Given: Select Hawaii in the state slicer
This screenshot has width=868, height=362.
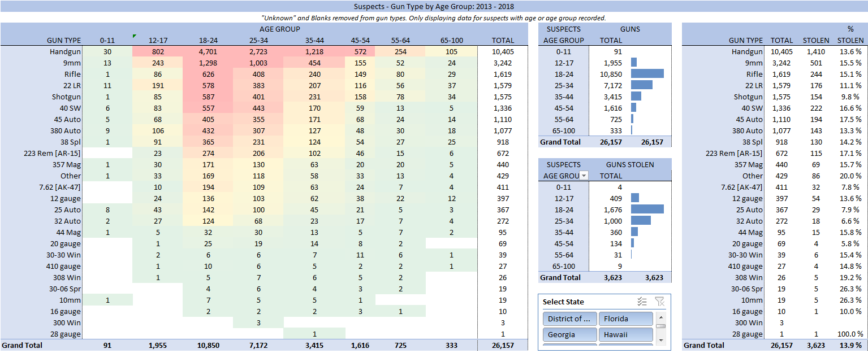Looking at the screenshot, I should click(625, 334).
